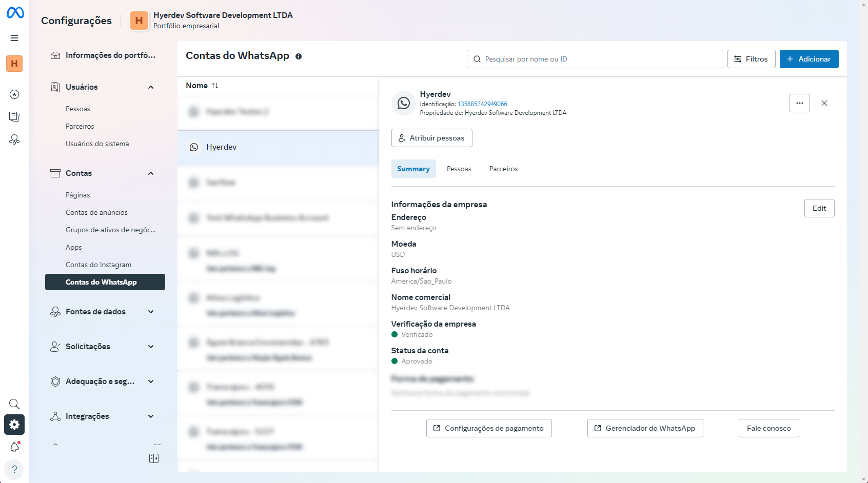Open Gerenciador do WhatsApp link
The width and height of the screenshot is (868, 483).
[645, 428]
